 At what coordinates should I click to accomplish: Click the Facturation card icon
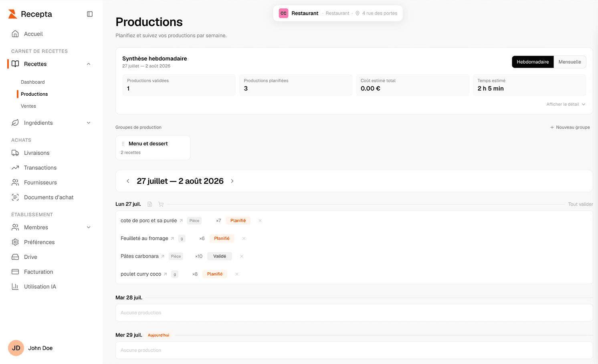click(15, 271)
